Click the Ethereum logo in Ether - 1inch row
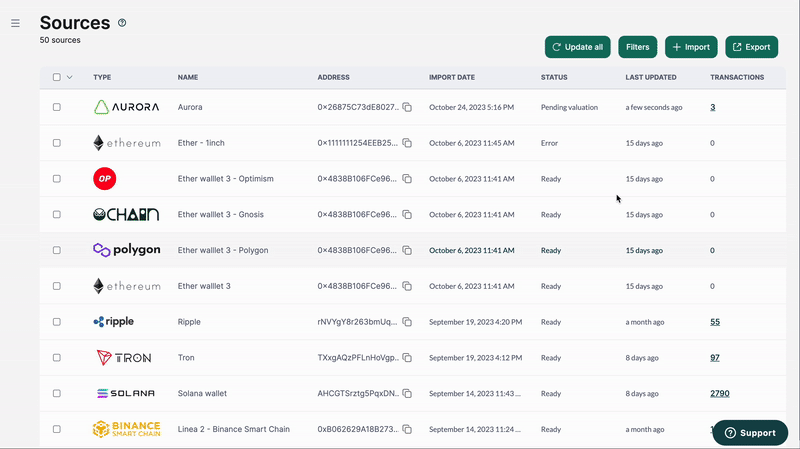Image resolution: width=800 pixels, height=449 pixels. click(x=127, y=143)
